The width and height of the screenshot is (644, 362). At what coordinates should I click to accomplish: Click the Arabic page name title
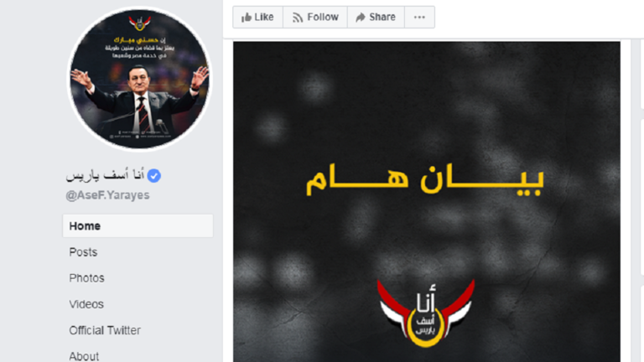(105, 175)
